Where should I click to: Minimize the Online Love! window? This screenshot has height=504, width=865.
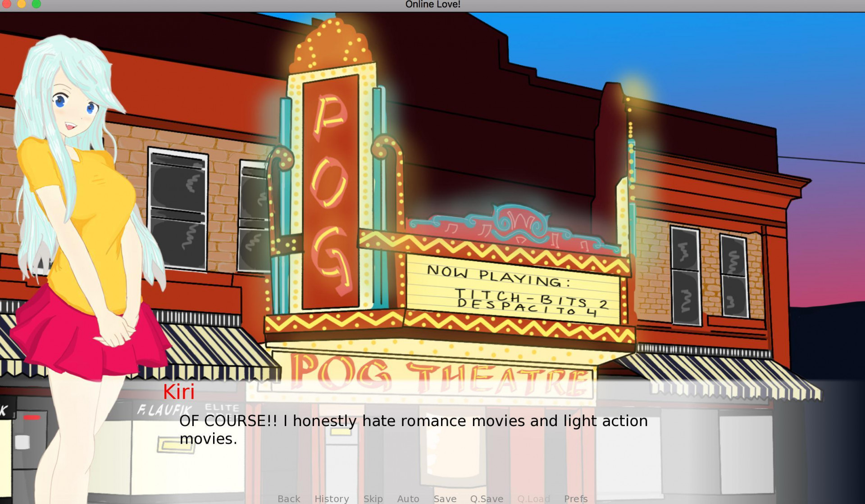coord(21,4)
